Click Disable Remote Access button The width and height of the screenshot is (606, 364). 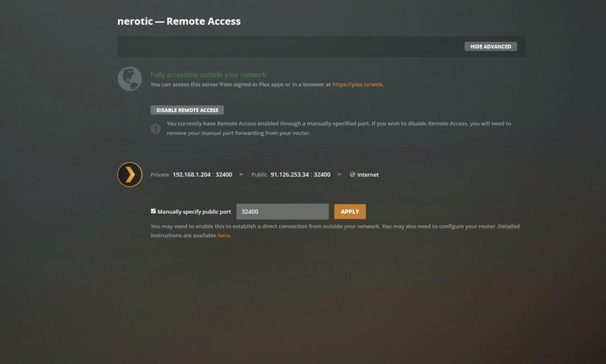(x=187, y=110)
